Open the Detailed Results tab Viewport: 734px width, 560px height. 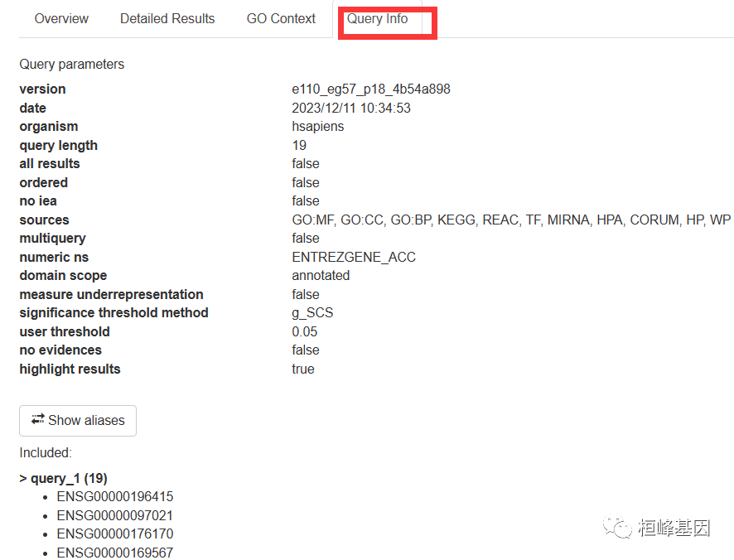coord(167,18)
